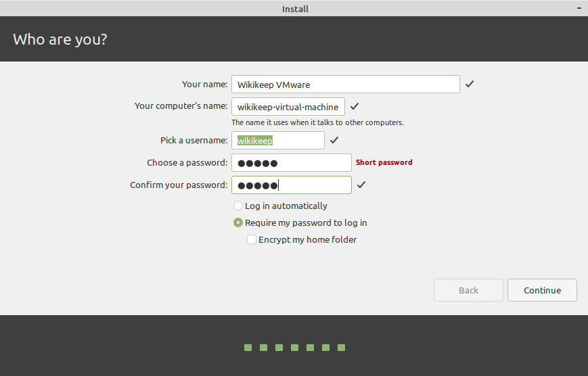Click the Short password warning text
The height and width of the screenshot is (376, 588).
pos(384,162)
